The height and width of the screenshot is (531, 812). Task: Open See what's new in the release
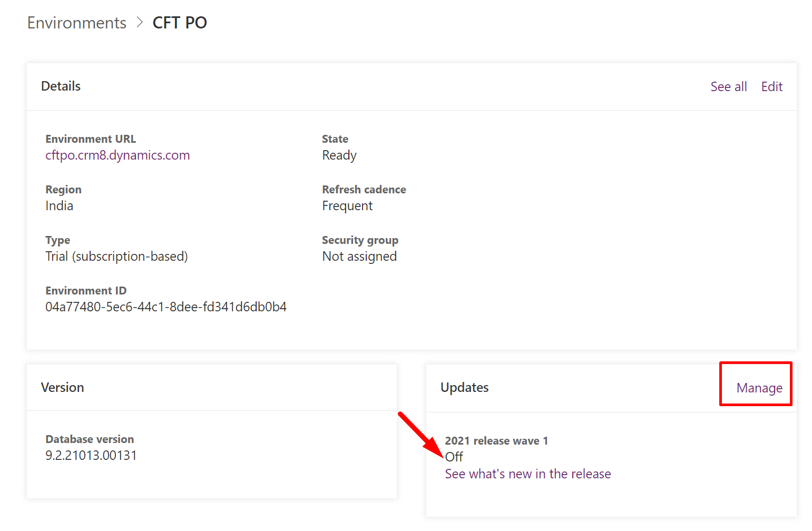(x=527, y=474)
